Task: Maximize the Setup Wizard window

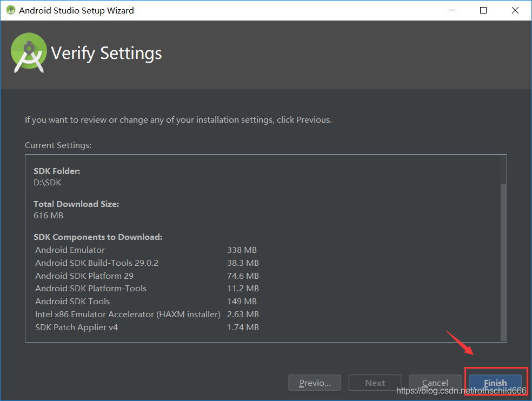Action: (x=483, y=10)
